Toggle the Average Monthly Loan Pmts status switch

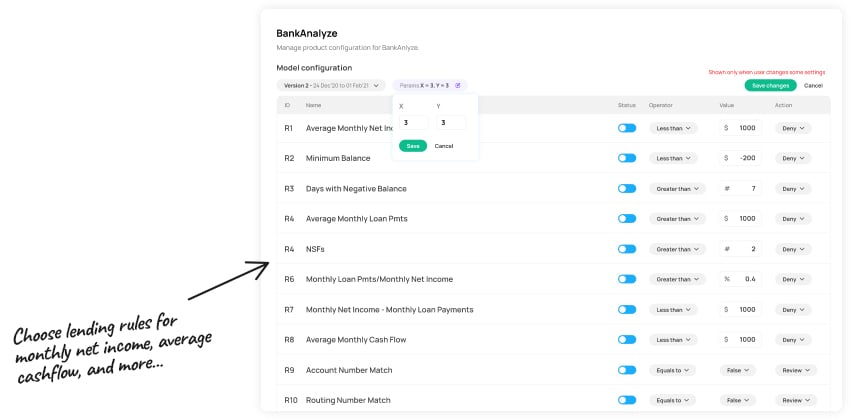627,219
